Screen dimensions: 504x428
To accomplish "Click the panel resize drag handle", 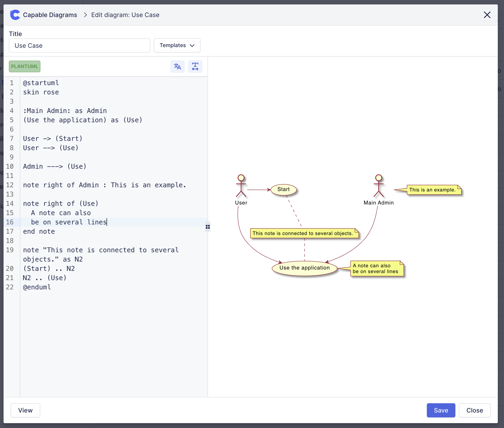I will (208, 227).
